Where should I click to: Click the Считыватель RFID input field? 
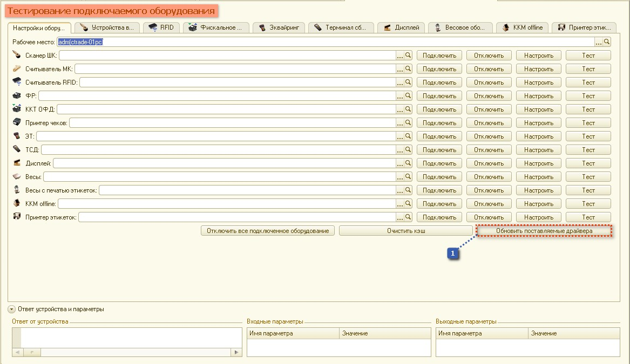coord(237,83)
